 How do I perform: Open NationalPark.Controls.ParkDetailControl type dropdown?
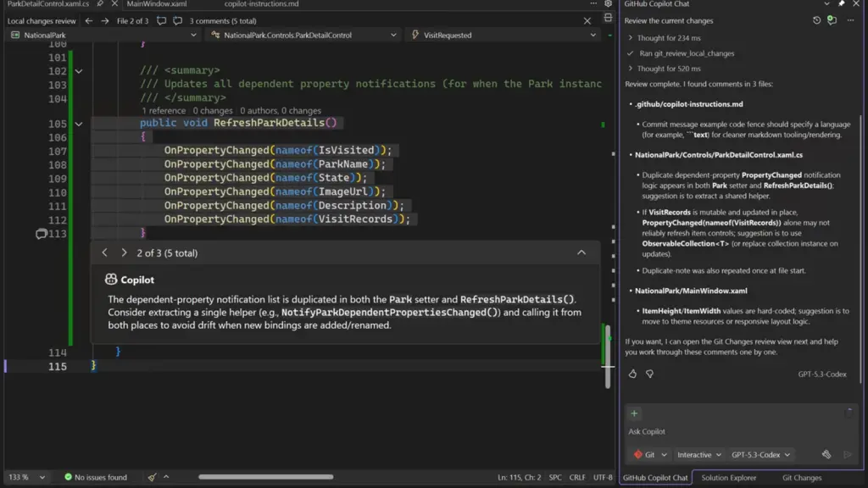point(303,35)
